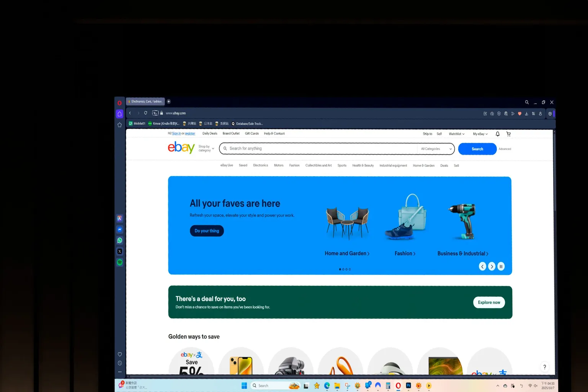The width and height of the screenshot is (588, 392).
Task: Click the Explore now button
Action: 489,302
